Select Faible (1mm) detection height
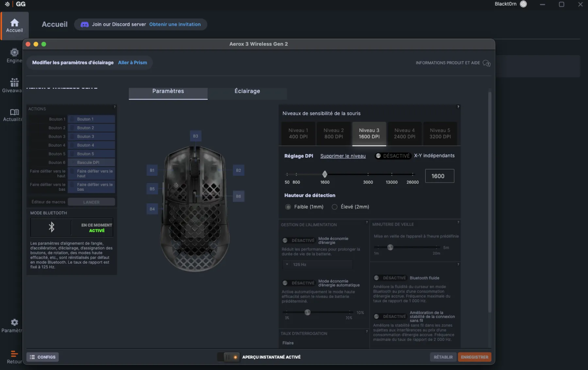The image size is (588, 370). (288, 207)
